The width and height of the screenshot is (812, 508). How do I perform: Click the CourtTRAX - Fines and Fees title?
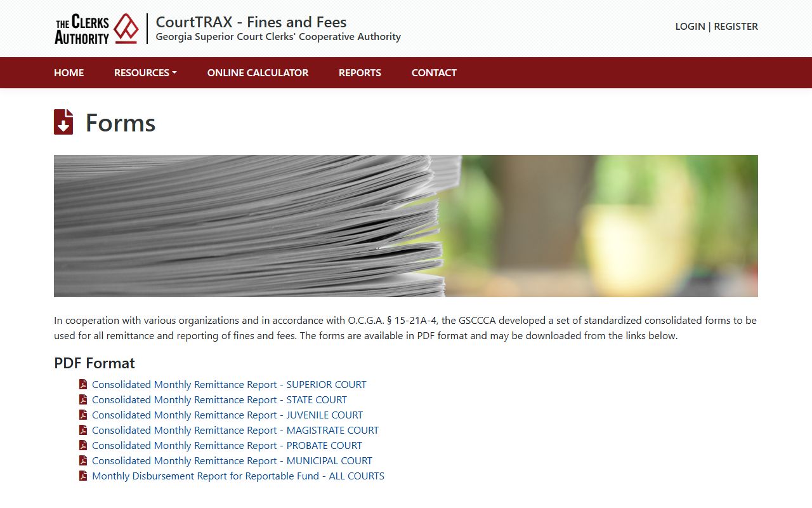[x=251, y=22]
